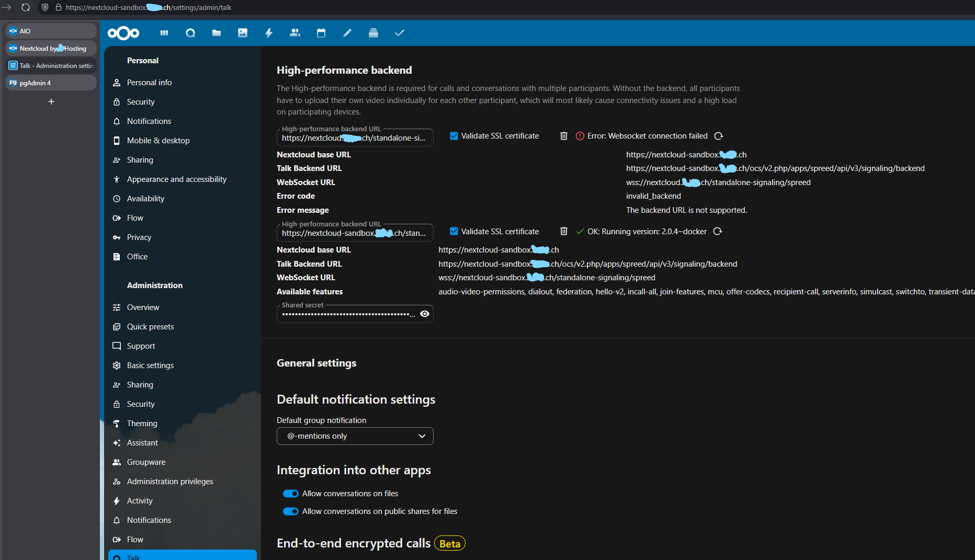Toggle Allow conversations on public shares for files
This screenshot has height=560, width=975.
click(x=291, y=511)
